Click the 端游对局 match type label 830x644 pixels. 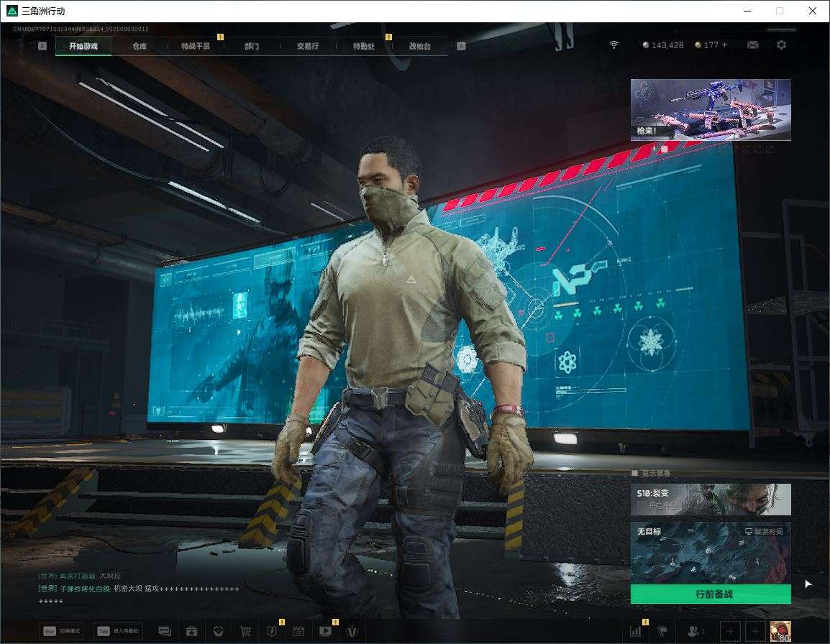pyautogui.click(x=764, y=531)
